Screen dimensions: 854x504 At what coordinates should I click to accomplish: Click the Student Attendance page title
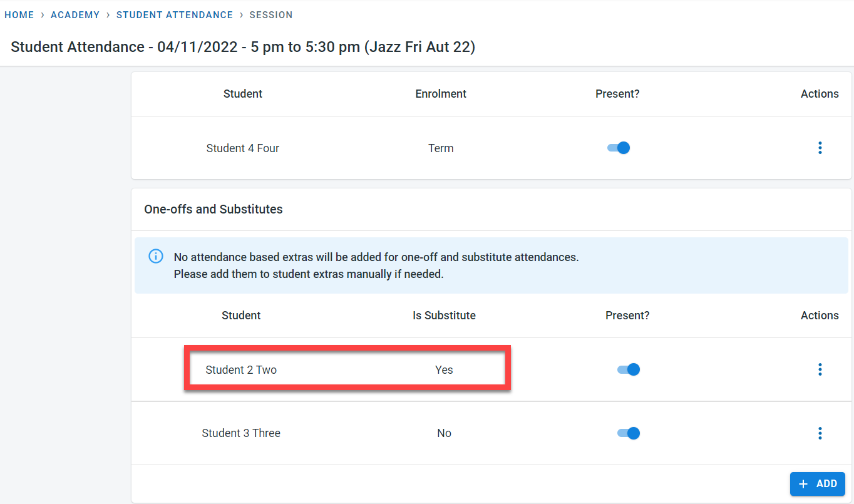coord(243,47)
